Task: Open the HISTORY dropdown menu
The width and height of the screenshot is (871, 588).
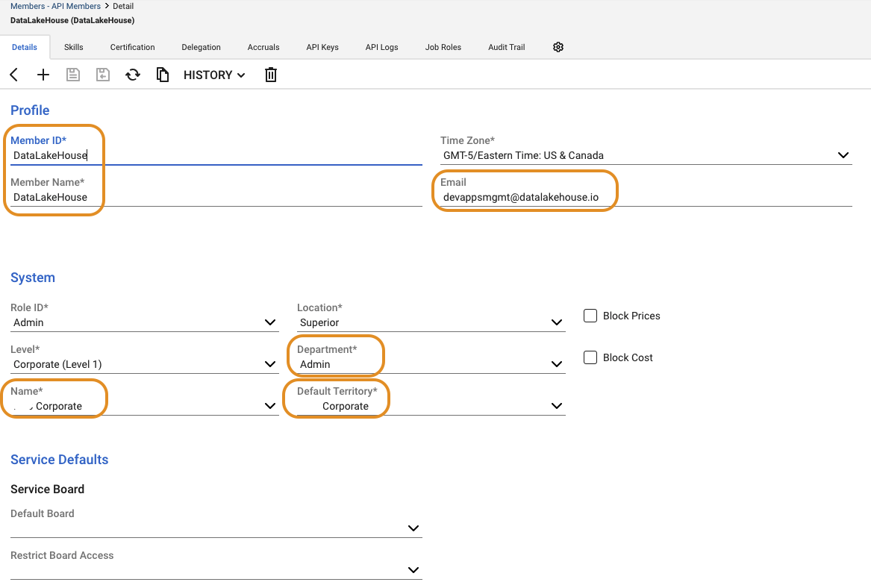Action: [214, 75]
